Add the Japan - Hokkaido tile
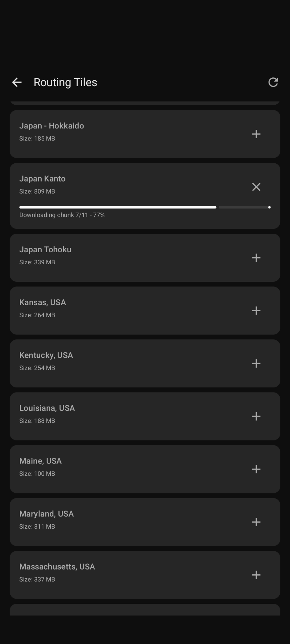Image resolution: width=290 pixels, height=644 pixels. [x=256, y=134]
